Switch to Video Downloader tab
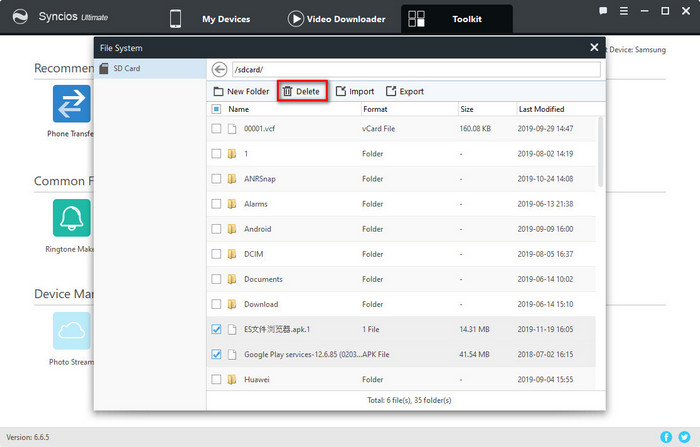700x447 pixels. [x=337, y=19]
